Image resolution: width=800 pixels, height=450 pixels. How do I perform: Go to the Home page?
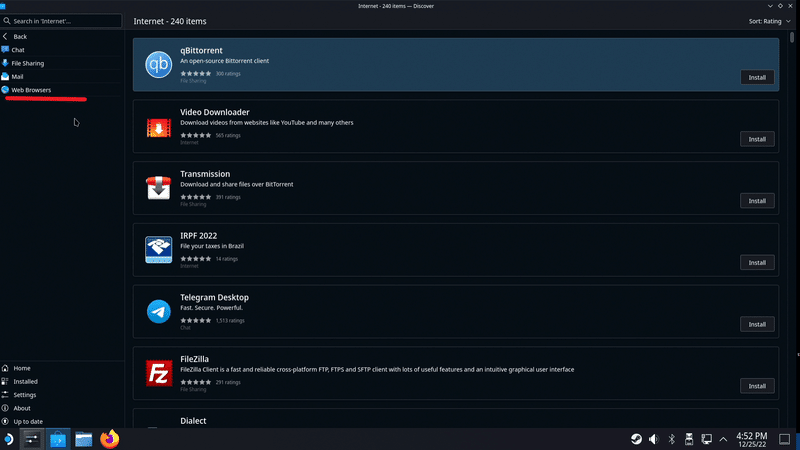[x=61, y=368]
